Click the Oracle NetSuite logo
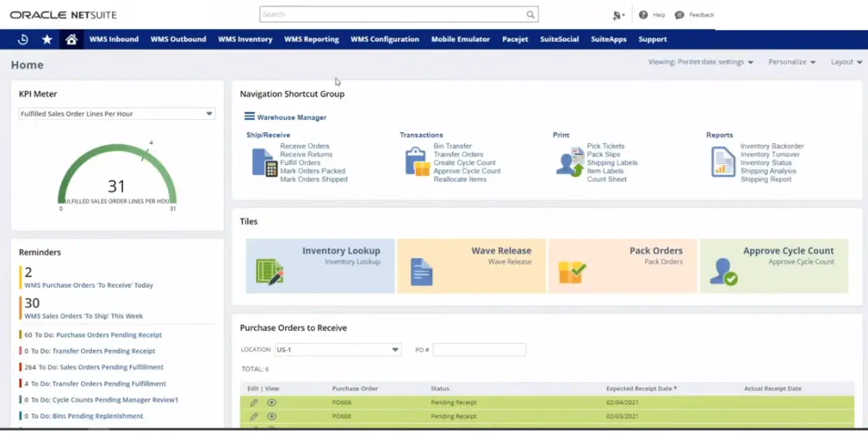The image size is (868, 434). [x=63, y=14]
